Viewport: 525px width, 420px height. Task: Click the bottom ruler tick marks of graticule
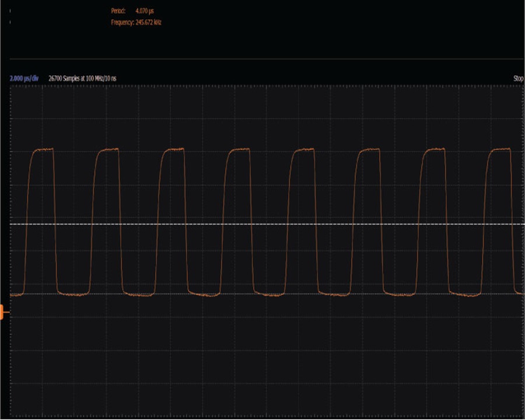(x=267, y=416)
